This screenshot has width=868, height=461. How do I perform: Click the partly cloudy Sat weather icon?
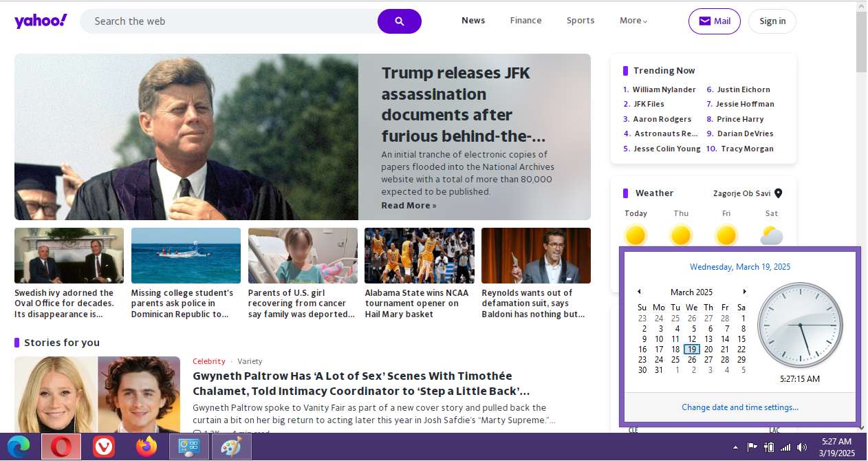coord(772,236)
